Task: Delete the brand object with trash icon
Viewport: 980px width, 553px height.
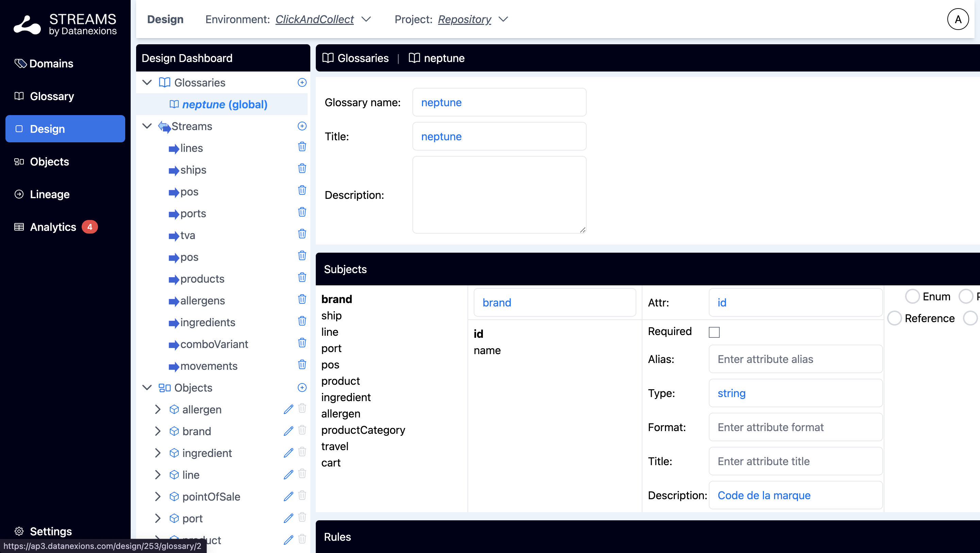Action: [x=302, y=430]
